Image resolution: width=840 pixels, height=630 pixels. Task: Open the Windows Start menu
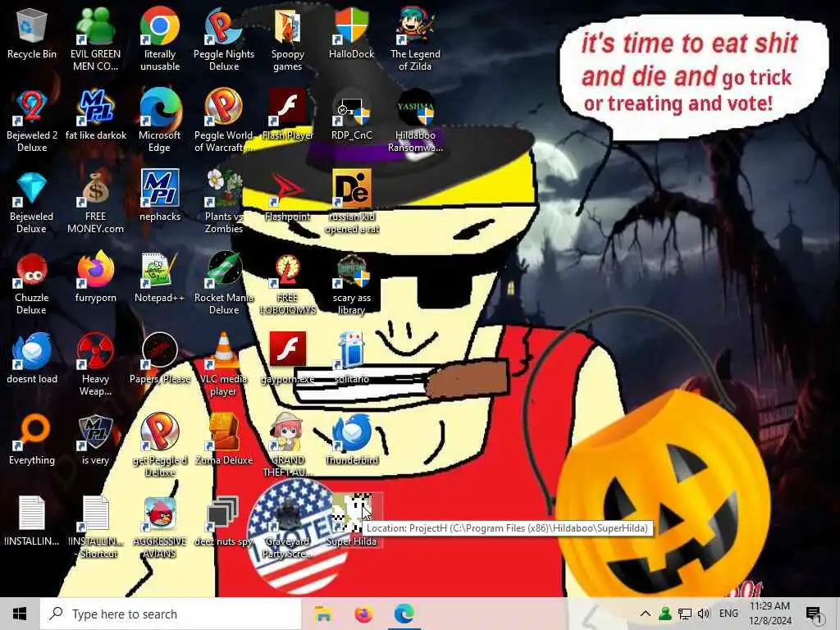tap(20, 614)
